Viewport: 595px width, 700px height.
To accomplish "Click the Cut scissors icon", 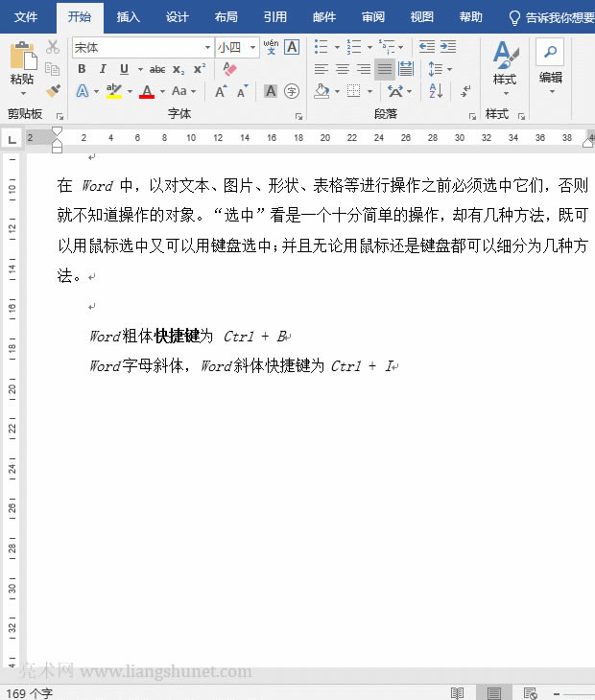I will click(53, 46).
